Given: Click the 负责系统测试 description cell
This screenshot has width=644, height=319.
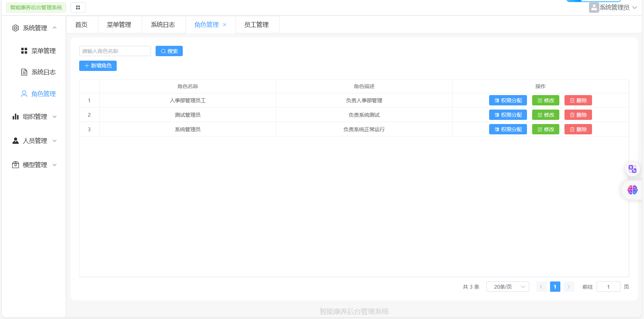Looking at the screenshot, I should (364, 115).
